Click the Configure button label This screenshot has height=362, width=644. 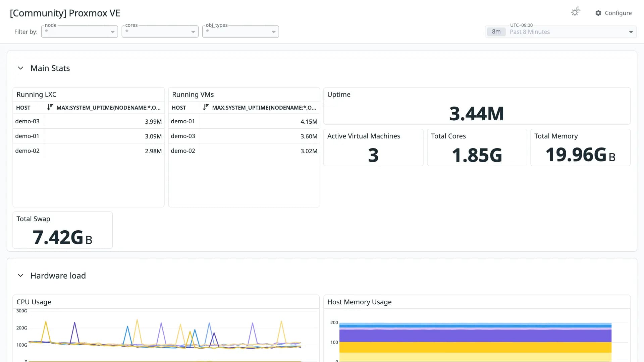tap(618, 13)
